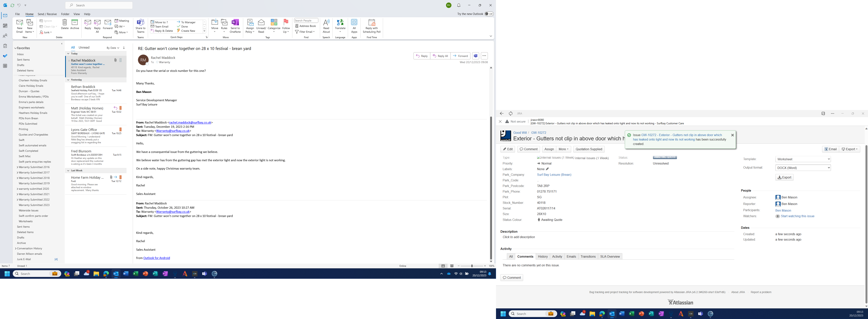Open the Send / Receive ribbon tab
Viewport: 868px width, 319px height.
click(47, 14)
